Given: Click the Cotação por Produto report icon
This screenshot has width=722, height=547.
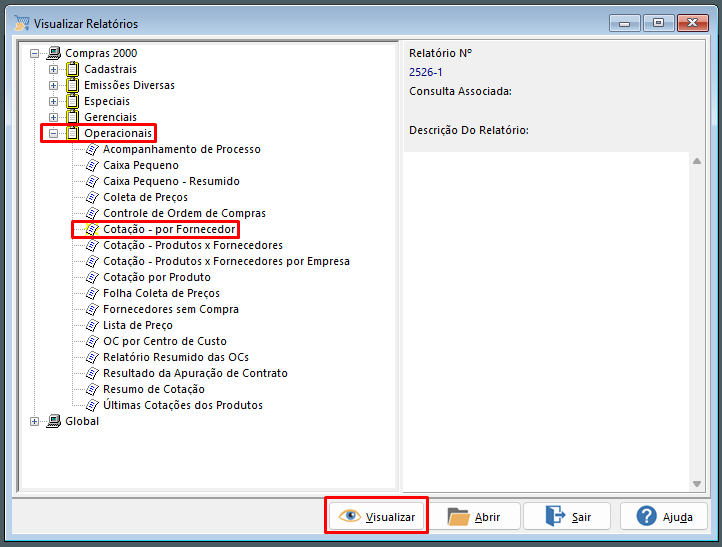Looking at the screenshot, I should pos(92,277).
